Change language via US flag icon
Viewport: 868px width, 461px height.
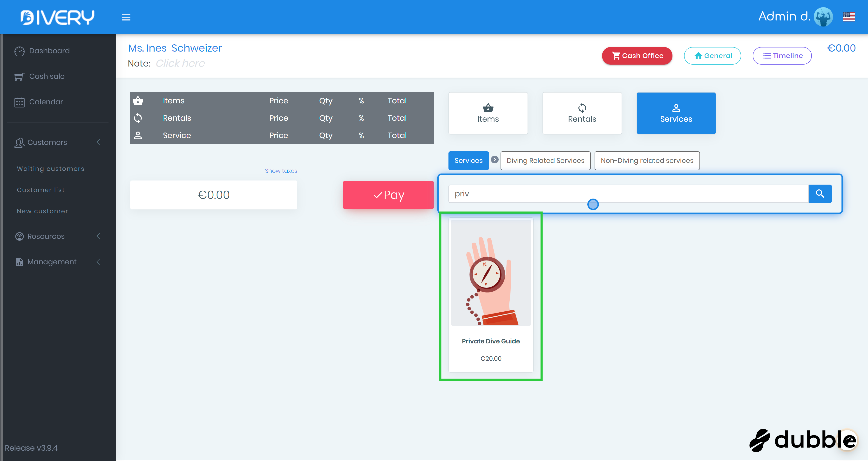click(x=848, y=16)
